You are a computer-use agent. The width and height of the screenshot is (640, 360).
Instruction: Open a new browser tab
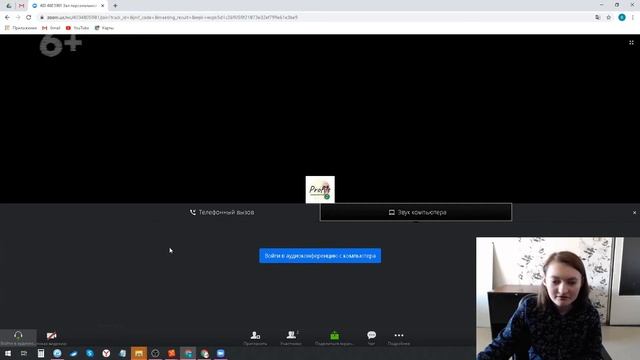(x=115, y=6)
